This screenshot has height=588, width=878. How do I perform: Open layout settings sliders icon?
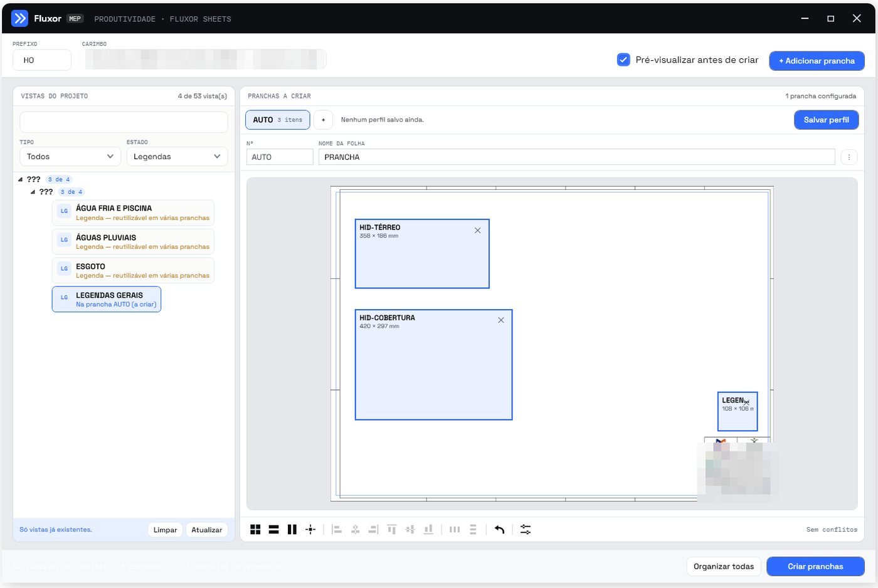(x=526, y=530)
